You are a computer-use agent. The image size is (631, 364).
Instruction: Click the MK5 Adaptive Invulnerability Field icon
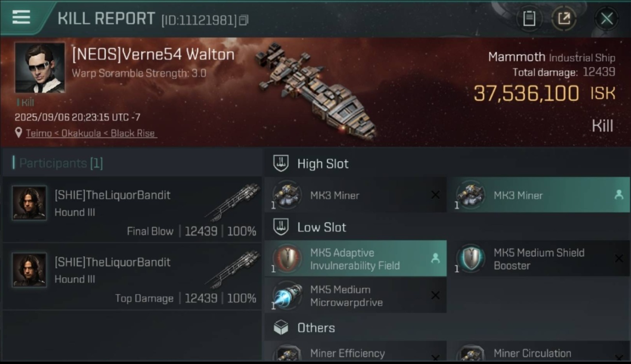[x=287, y=258]
